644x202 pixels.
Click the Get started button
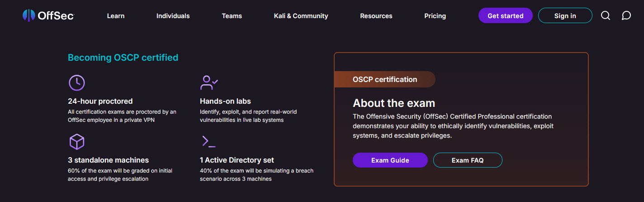pyautogui.click(x=506, y=15)
